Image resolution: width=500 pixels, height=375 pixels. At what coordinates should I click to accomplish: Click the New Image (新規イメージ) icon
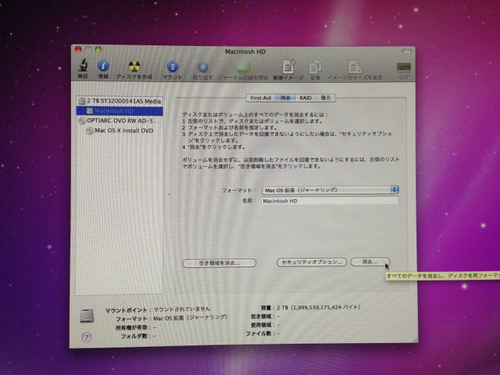tap(288, 67)
